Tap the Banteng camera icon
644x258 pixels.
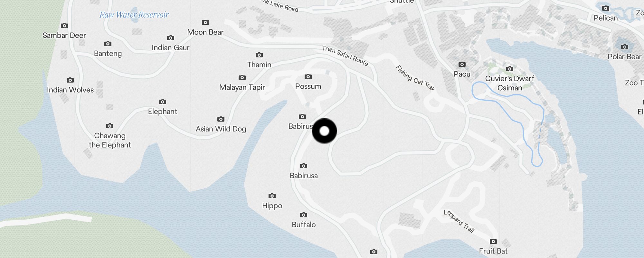click(x=108, y=44)
